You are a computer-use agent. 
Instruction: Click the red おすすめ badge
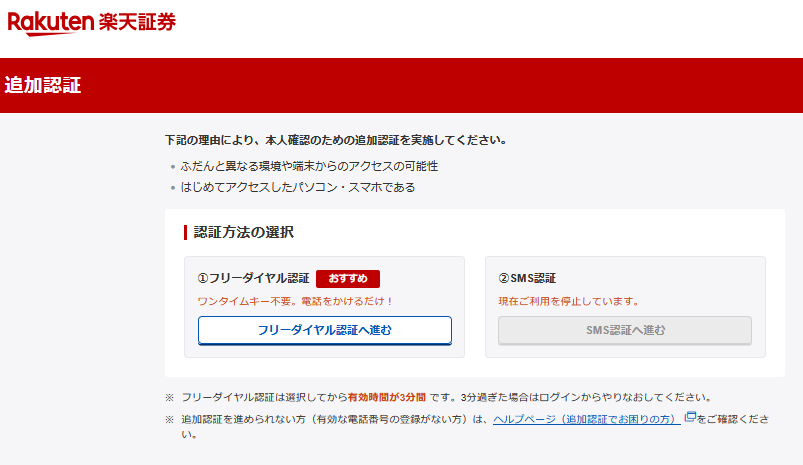click(x=348, y=279)
